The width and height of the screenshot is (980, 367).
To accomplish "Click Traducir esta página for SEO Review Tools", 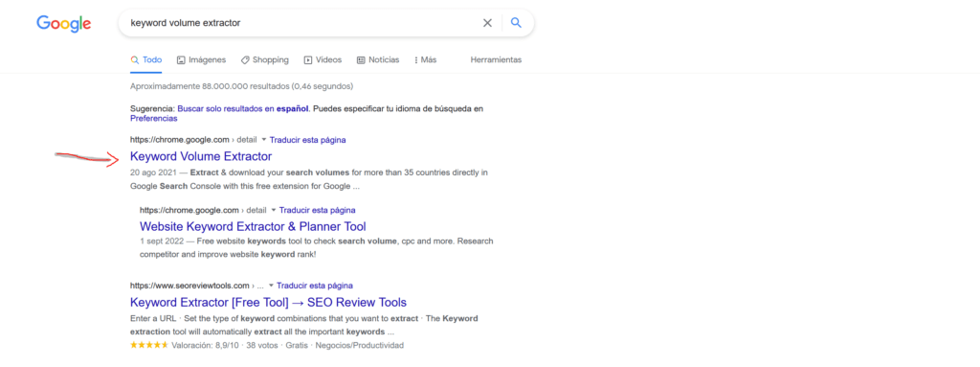I will [x=314, y=286].
